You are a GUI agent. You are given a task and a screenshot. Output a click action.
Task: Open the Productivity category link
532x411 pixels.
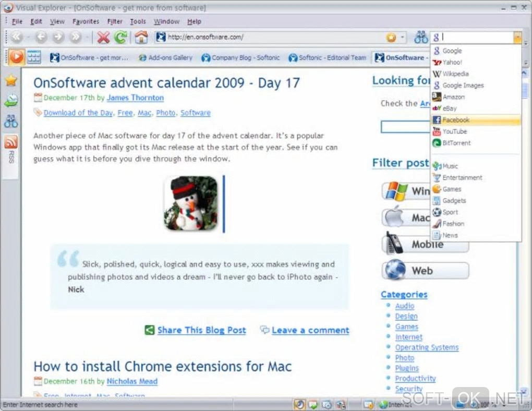pos(415,379)
